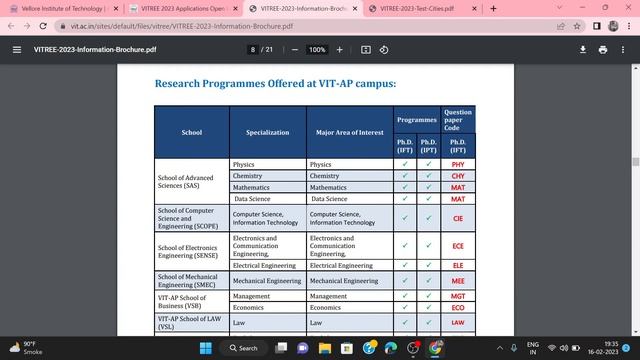Go back to previous page in browser

[11, 26]
